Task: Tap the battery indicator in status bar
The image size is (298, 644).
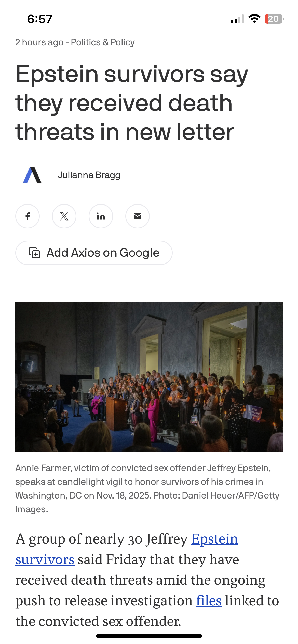Action: tap(274, 19)
